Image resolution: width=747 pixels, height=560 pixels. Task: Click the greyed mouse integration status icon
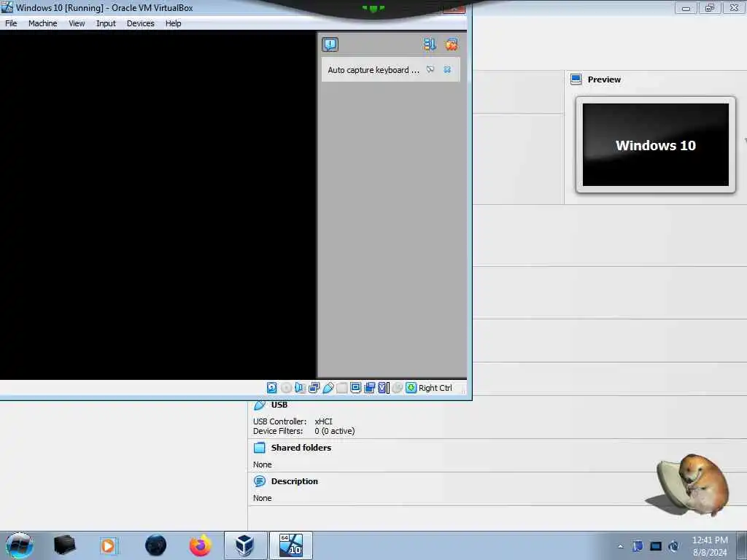(398, 388)
